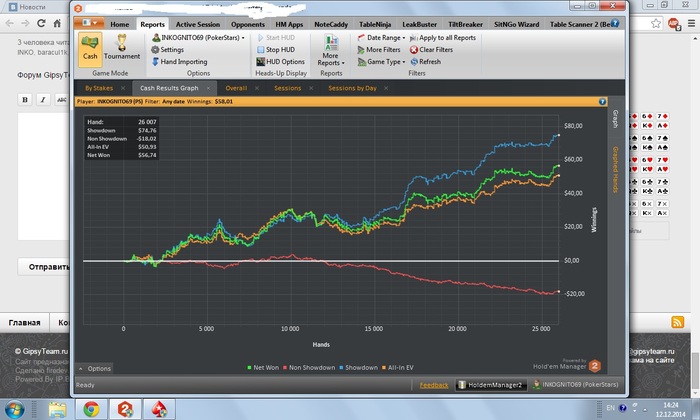Open the SitNGo Wizard tab
The width and height of the screenshot is (700, 420).
517,25
